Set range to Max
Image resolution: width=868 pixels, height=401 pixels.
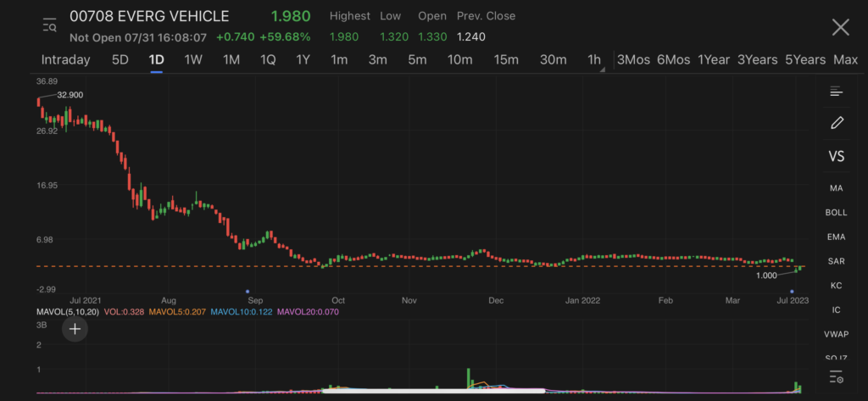(845, 60)
